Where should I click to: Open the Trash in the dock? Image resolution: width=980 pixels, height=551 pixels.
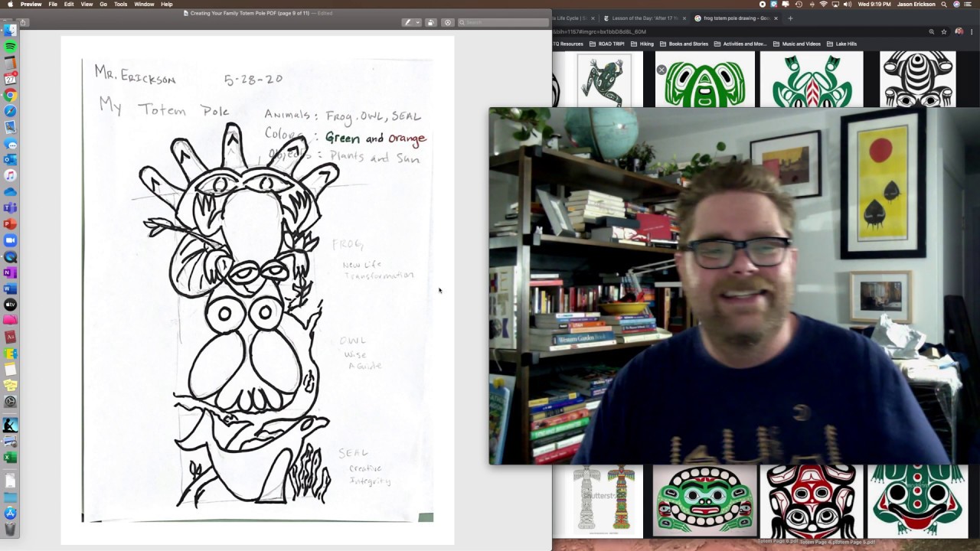(x=10, y=529)
